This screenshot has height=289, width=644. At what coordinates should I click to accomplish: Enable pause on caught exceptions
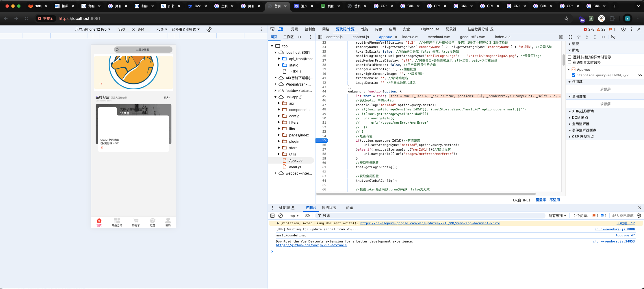point(570,62)
